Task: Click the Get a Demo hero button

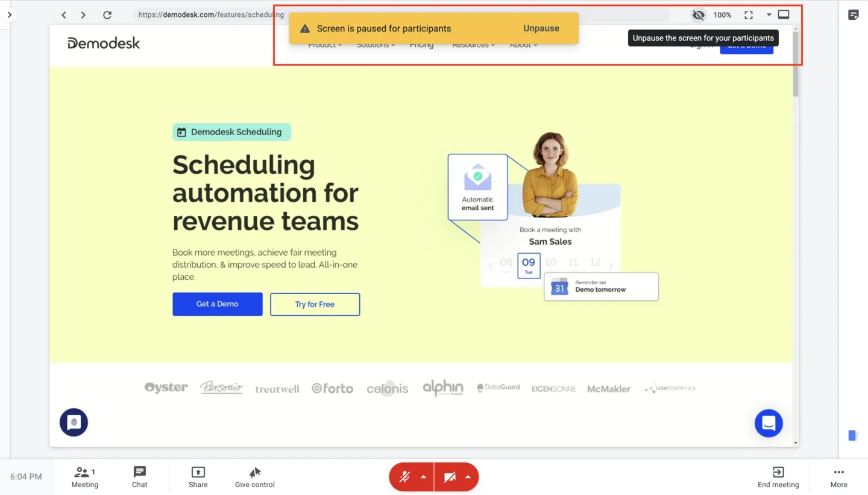Action: [218, 304]
